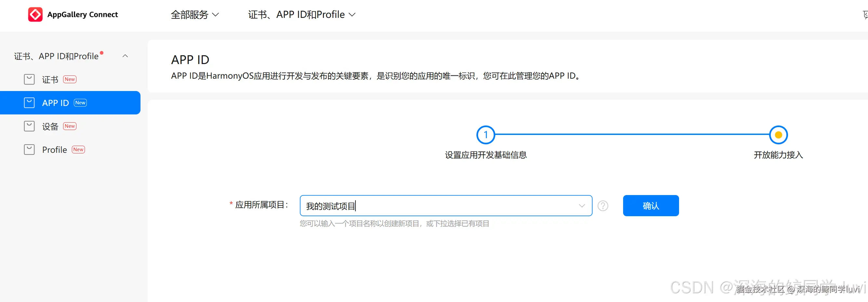The height and width of the screenshot is (302, 868).
Task: Click the AppGallery Connect title text
Action: click(83, 15)
